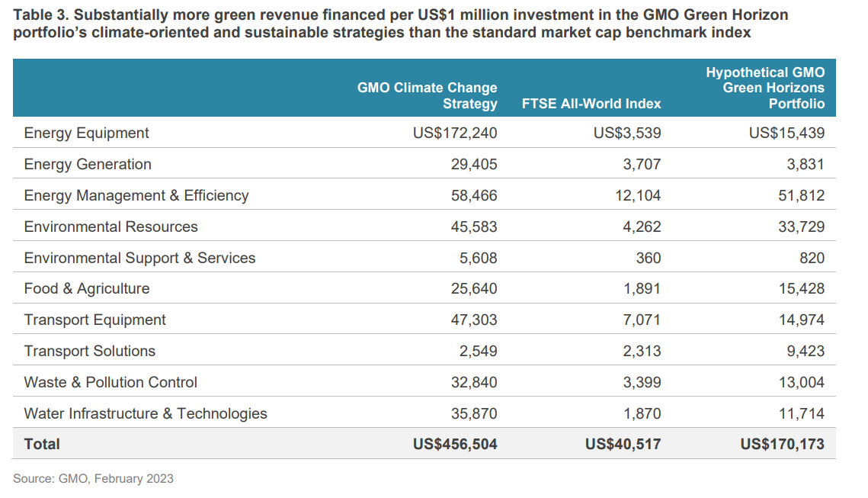Select the value 4,262
This screenshot has width=868, height=498.
[x=642, y=227]
